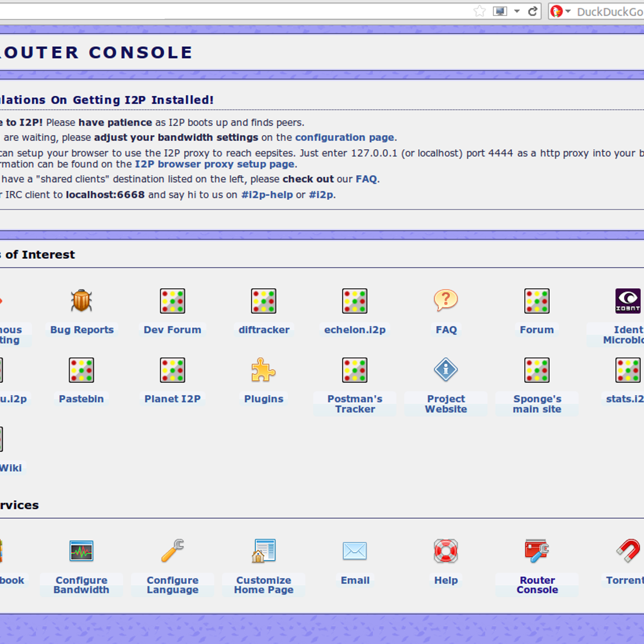
Task: Open the I2P browser proxy setup page link
Action: [215, 164]
